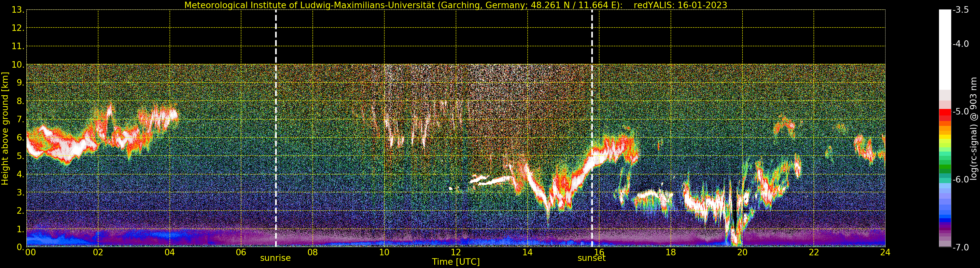Click the '-5.0' colorbar value
980x268 pixels.
click(960, 111)
